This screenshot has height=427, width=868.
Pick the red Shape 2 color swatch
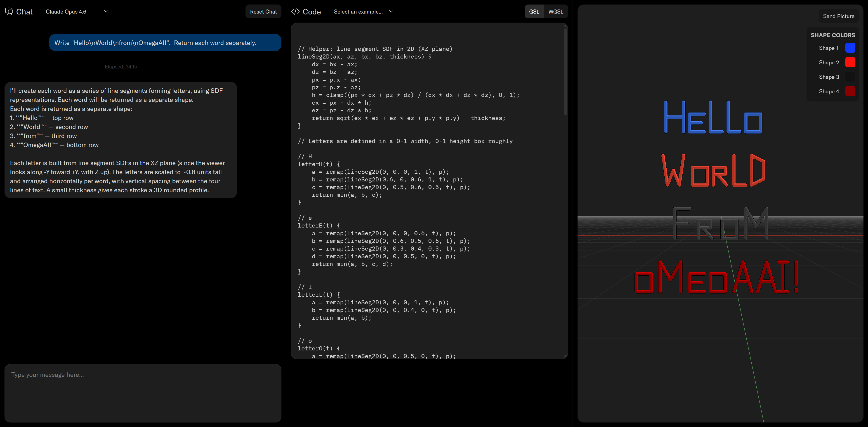pyautogui.click(x=850, y=62)
